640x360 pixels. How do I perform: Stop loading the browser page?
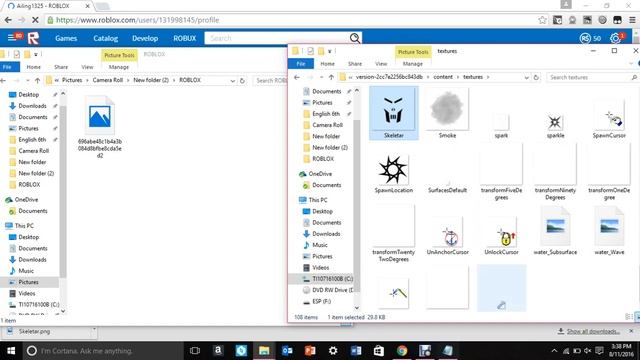pyautogui.click(x=35, y=20)
